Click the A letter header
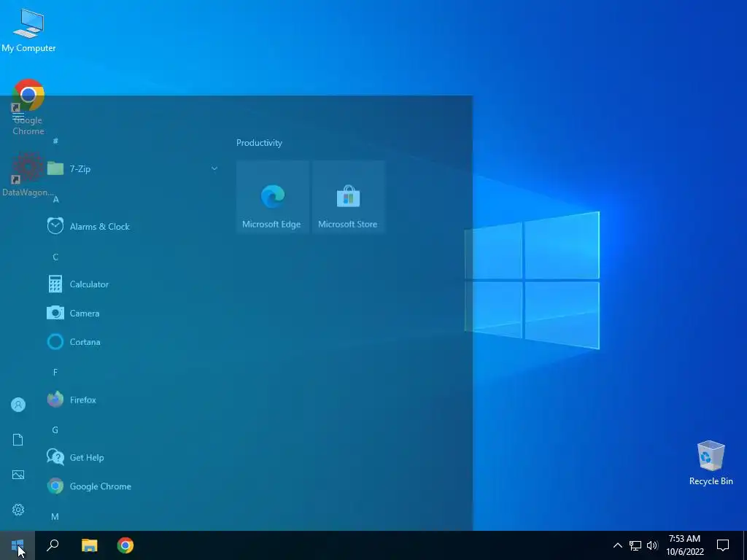 coord(55,200)
